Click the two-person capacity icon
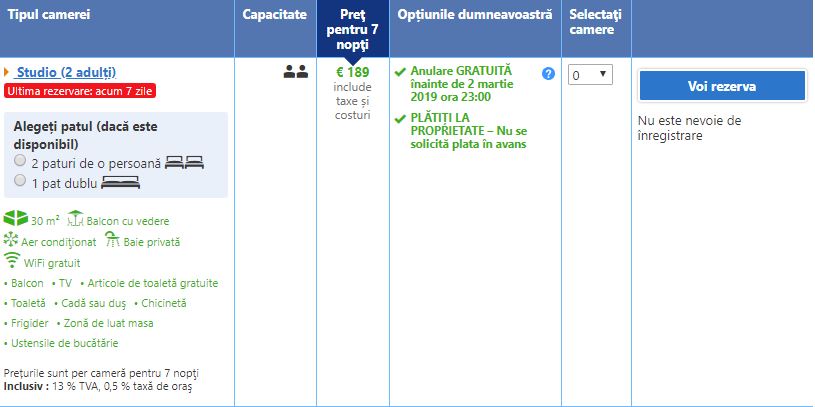Viewport: 815px width, 407px height. [294, 72]
